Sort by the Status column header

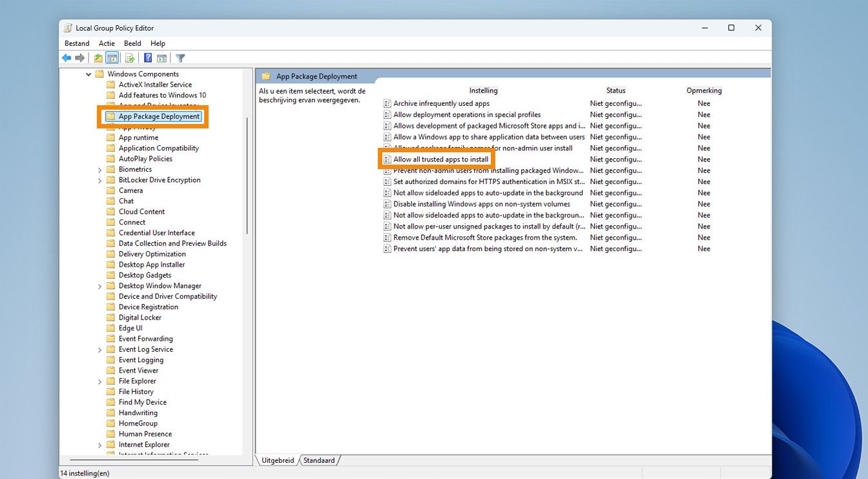pos(615,90)
